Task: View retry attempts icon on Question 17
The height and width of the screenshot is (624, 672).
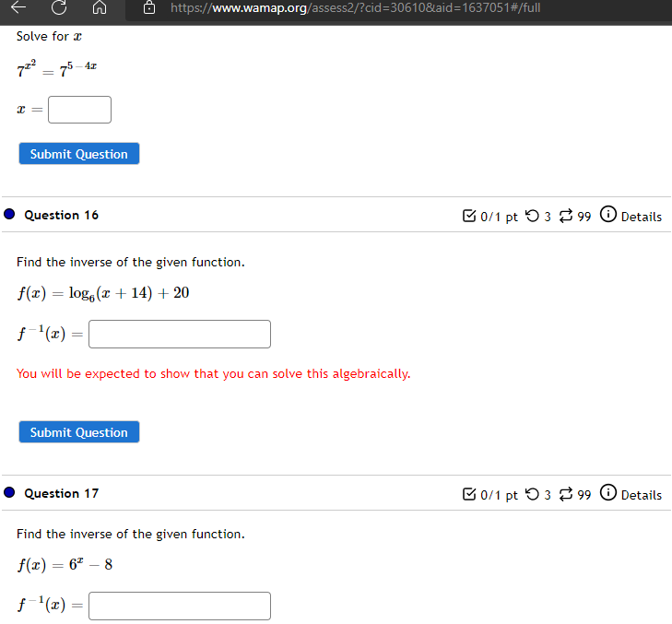Action: (x=532, y=494)
